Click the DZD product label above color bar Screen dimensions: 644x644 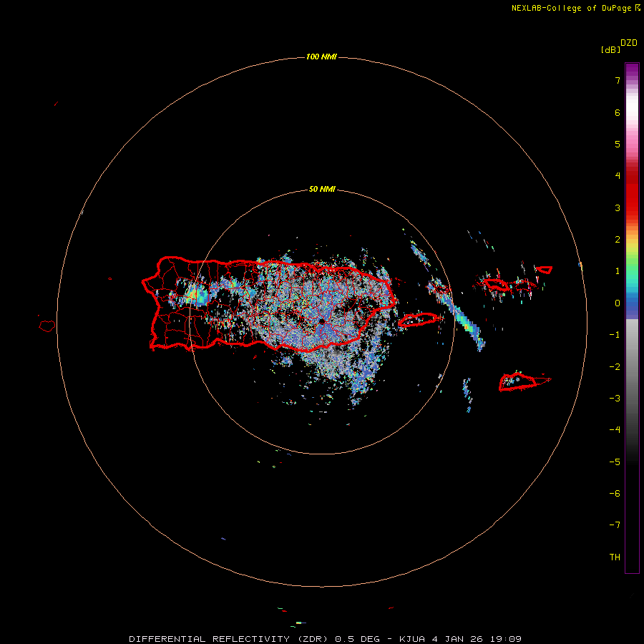(629, 42)
